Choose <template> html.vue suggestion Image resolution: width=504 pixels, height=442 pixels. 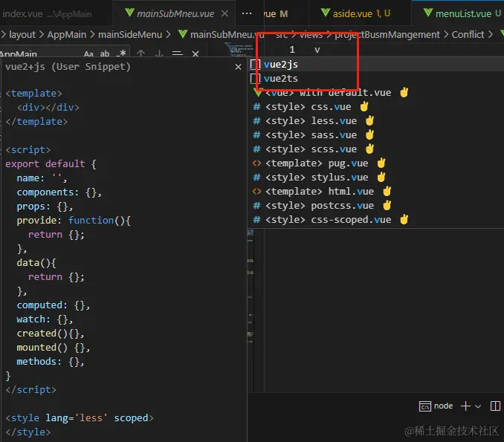377,192
